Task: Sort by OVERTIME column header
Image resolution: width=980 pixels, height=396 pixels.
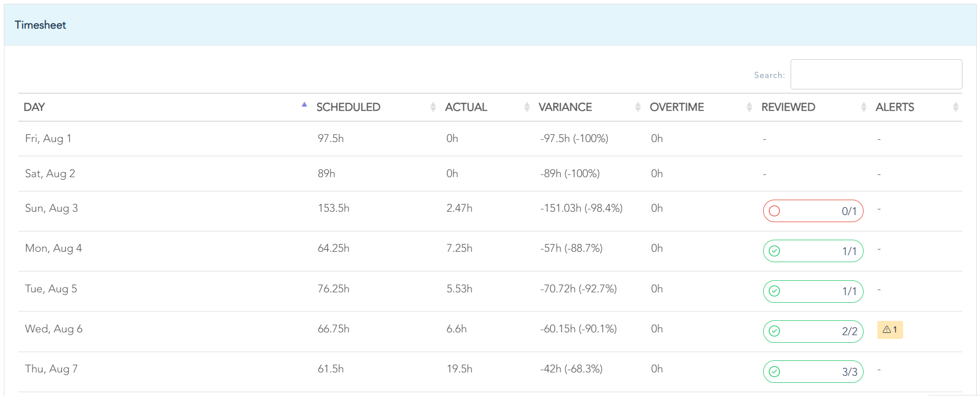Action: [x=676, y=107]
